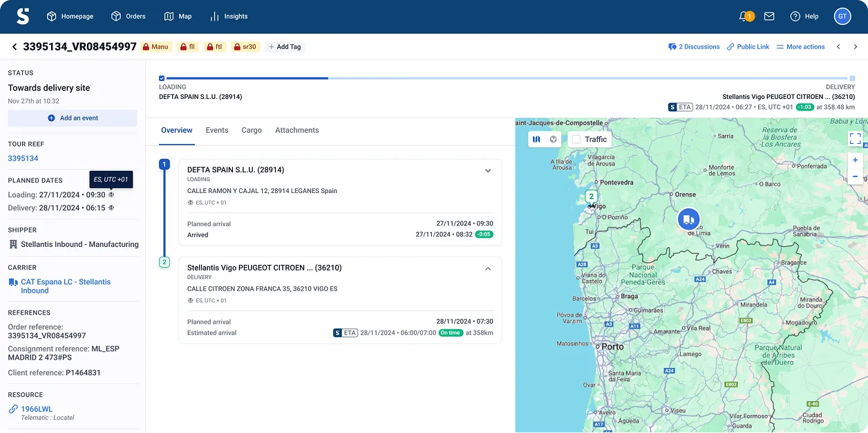Viewport: 868px width, 433px height.
Task: Toggle Traffic checkbox on map
Action: [576, 139]
